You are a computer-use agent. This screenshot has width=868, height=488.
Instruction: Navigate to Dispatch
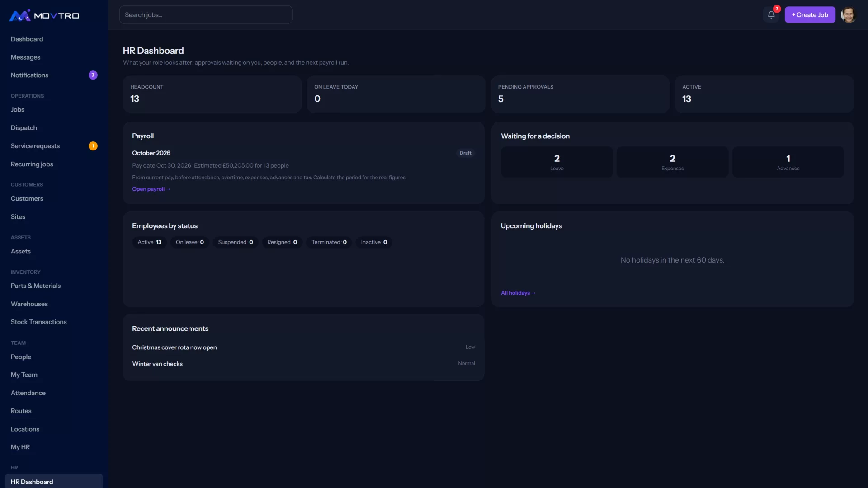pos(54,128)
